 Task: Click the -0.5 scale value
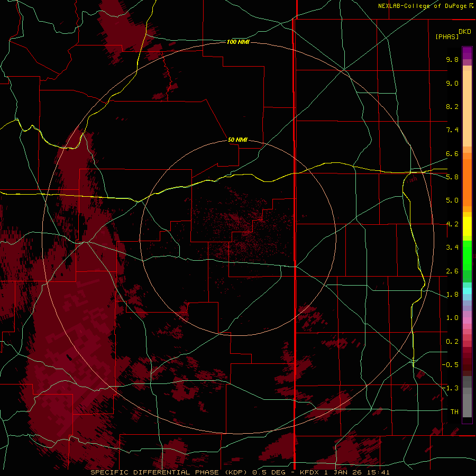point(451,365)
